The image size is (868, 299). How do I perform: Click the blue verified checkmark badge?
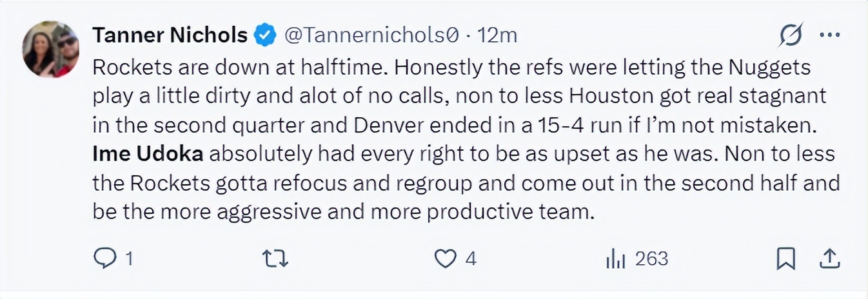click(264, 35)
